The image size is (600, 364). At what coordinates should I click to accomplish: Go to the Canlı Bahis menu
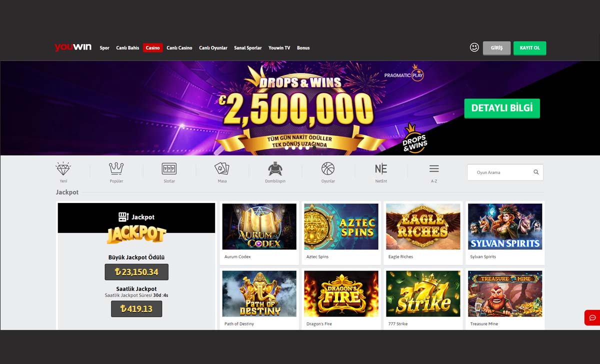127,48
